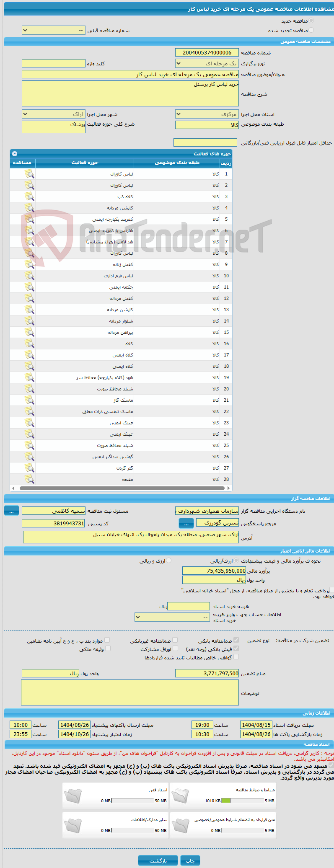This screenshot has height=868, width=334.
Task: Open view icon for row 26 گوشی صداگیر ایمنی
Action: (29, 457)
